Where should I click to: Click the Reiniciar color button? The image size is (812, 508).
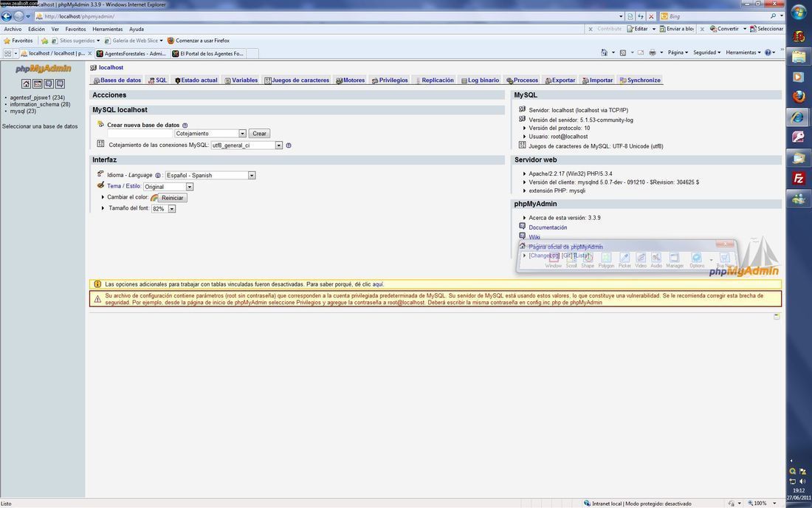(173, 198)
